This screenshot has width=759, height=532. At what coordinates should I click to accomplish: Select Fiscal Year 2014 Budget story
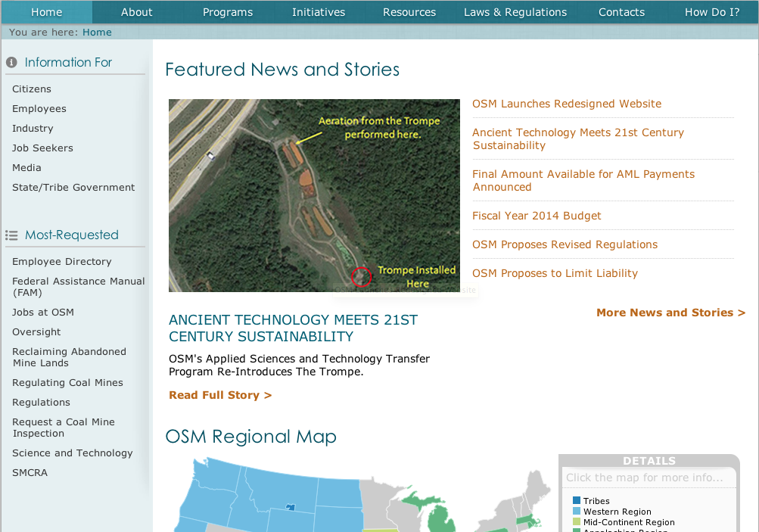[537, 216]
